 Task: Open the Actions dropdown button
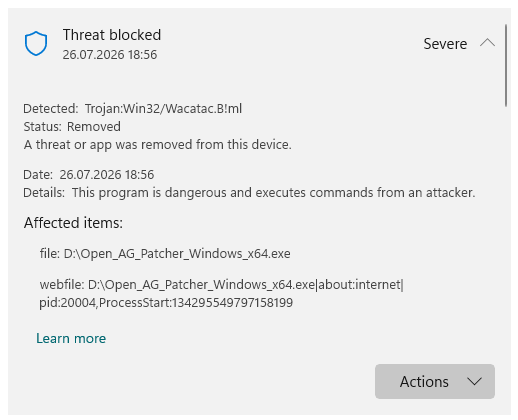(x=435, y=381)
